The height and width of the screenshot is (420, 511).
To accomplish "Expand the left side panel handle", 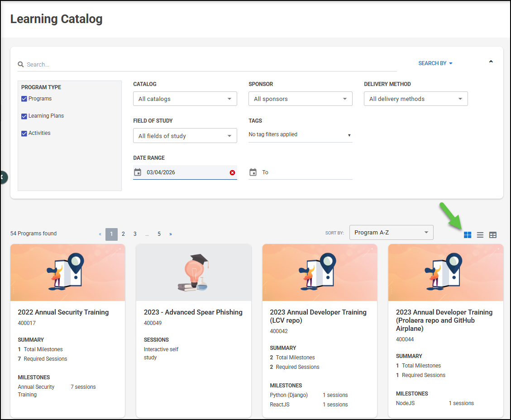I will coord(3,177).
